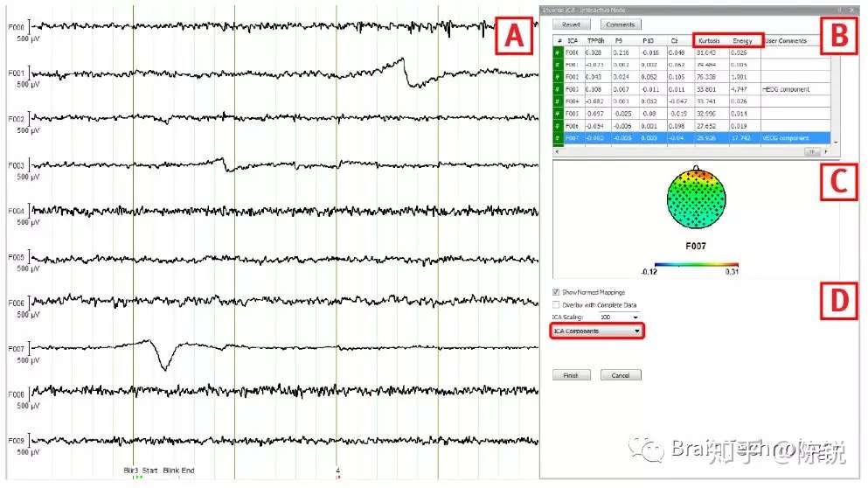Toggle the green marker of the first table row
This screenshot has height=488, width=868.
point(558,52)
